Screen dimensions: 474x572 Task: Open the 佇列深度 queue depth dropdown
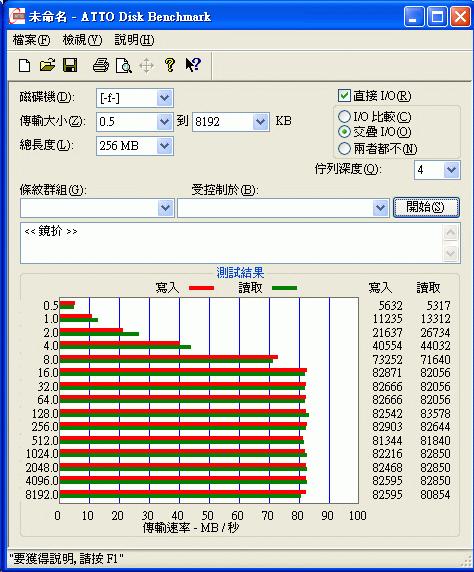pyautogui.click(x=451, y=170)
